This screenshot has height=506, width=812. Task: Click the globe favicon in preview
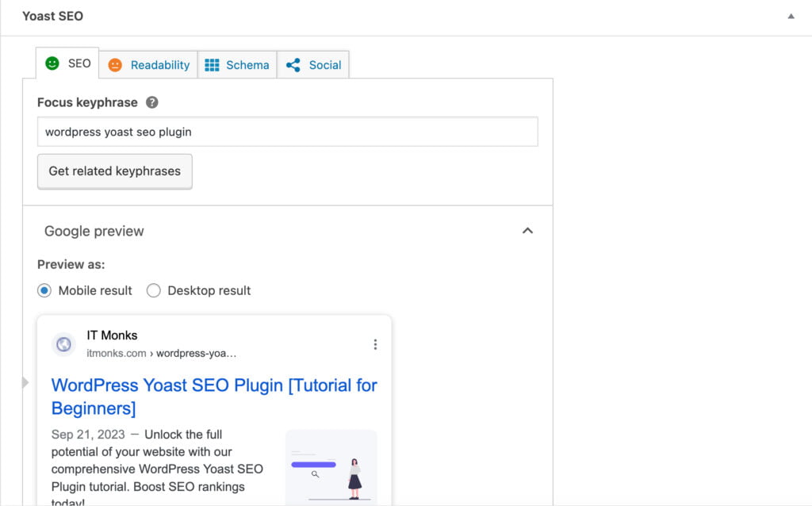click(x=63, y=344)
